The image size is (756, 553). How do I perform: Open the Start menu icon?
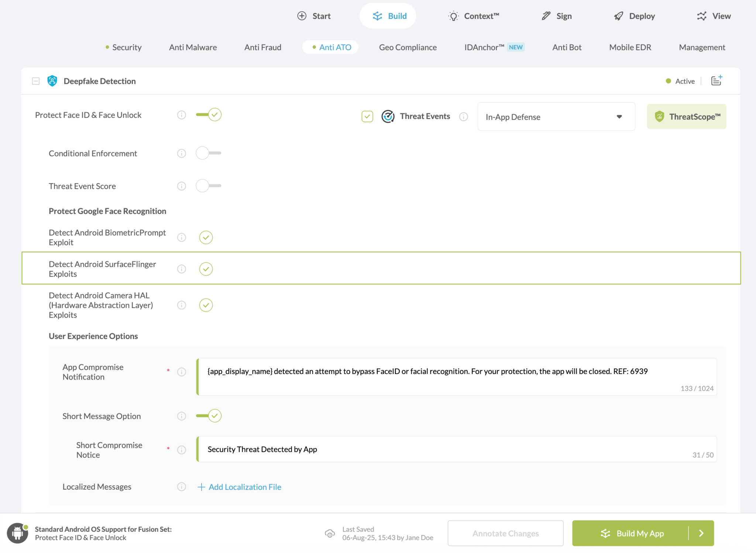[302, 16]
